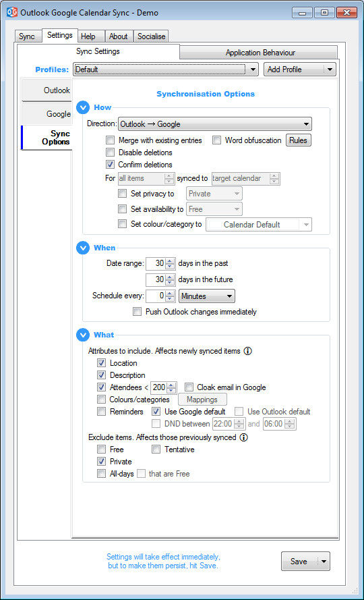Open Add Profile dropdown arrow
Viewport: 364px width, 600px height.
(330, 70)
